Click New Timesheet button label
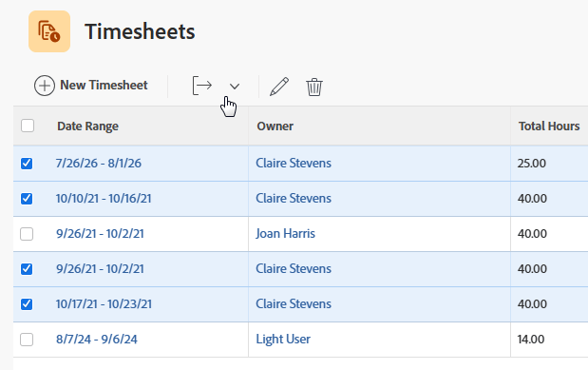The height and width of the screenshot is (370, 588). [x=104, y=85]
